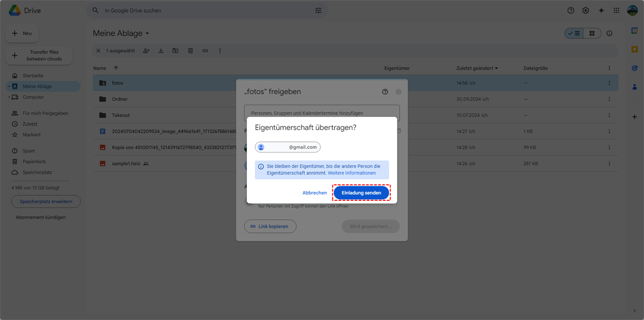Cancel with the Abbrechen button

click(x=314, y=193)
